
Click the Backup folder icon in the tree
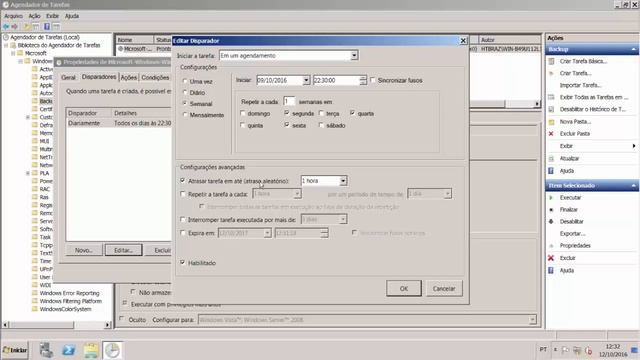[x=35, y=101]
